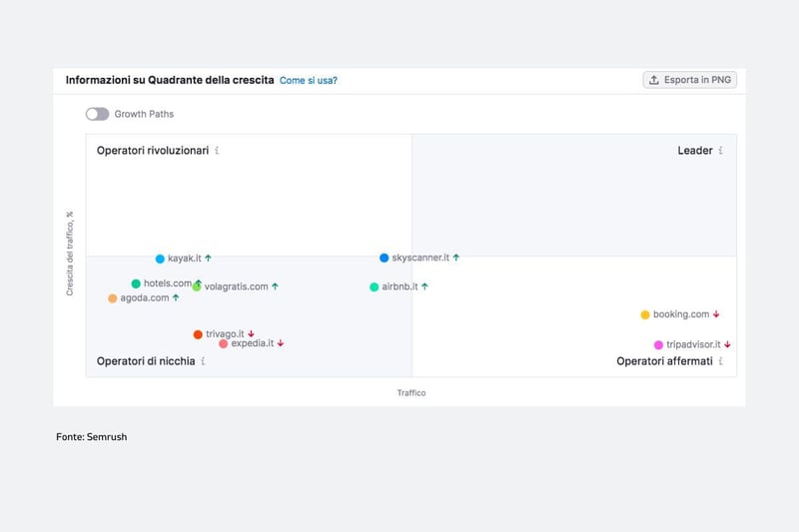Click the Fonte: Semrush caption
The image size is (799, 532).
[x=92, y=437]
